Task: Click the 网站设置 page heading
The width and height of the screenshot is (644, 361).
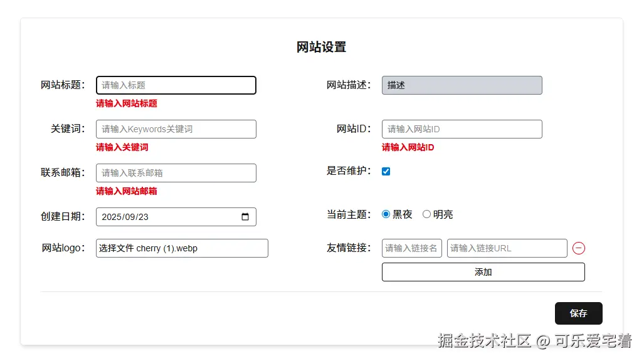Action: tap(321, 47)
